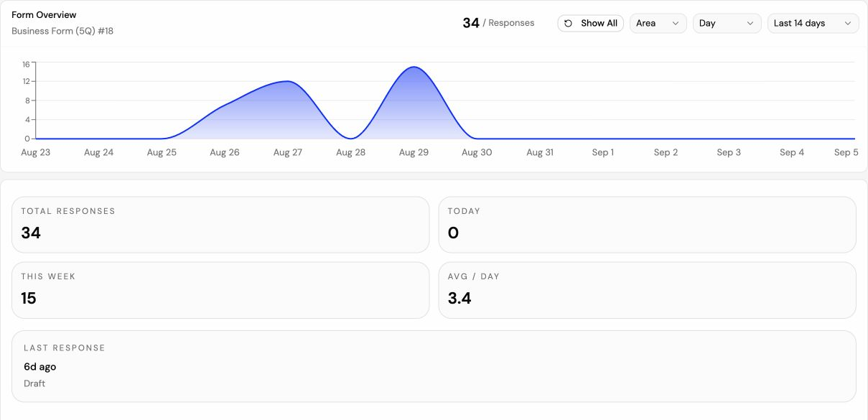Click the Business Form (5Q) #18 subtitle
Image resolution: width=868 pixels, height=420 pixels.
click(x=62, y=31)
